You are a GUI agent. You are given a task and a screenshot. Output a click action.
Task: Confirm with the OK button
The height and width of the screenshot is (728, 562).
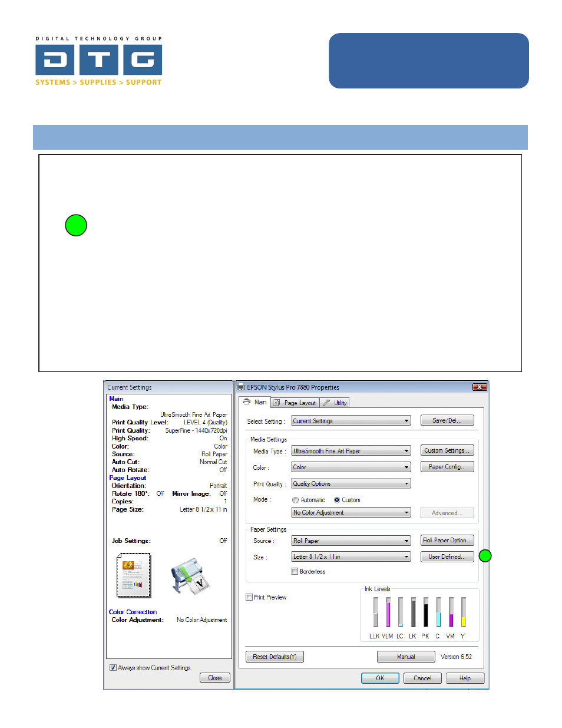coord(380,678)
